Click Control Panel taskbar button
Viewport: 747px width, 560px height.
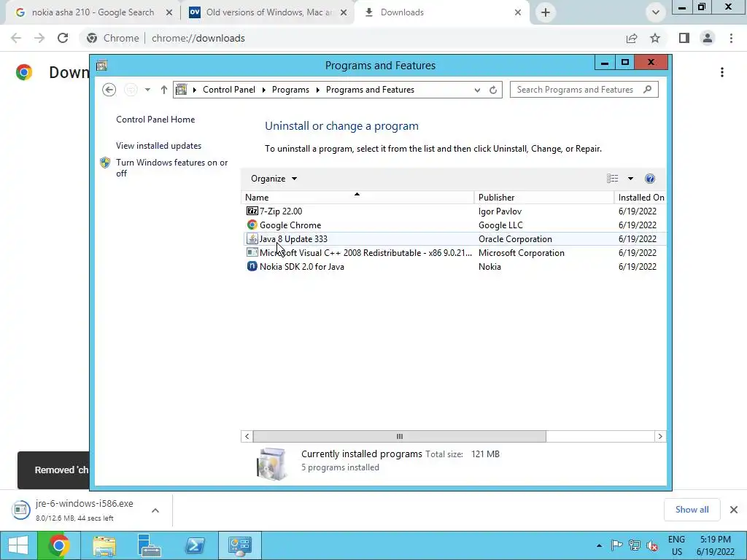pyautogui.click(x=239, y=545)
